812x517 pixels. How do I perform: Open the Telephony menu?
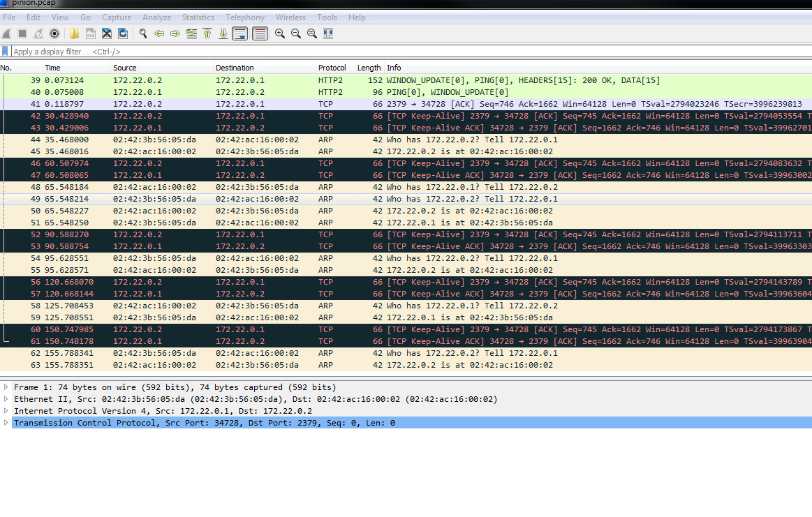(245, 17)
